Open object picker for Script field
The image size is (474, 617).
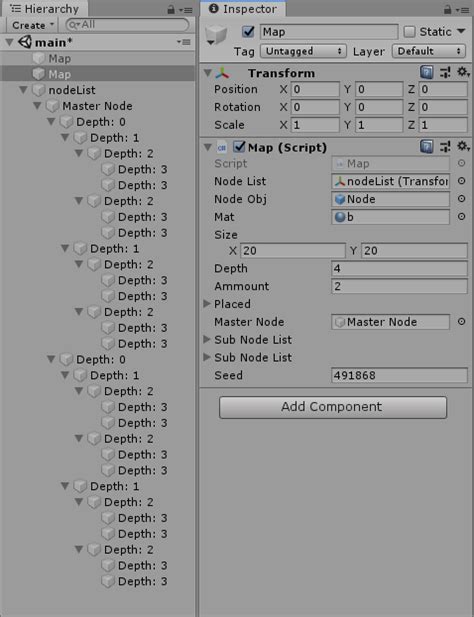[462, 163]
